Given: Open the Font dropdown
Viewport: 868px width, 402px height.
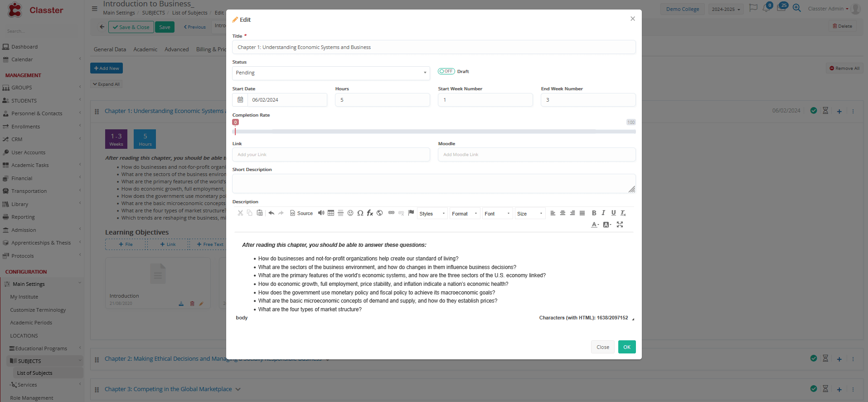Looking at the screenshot, I should (497, 214).
